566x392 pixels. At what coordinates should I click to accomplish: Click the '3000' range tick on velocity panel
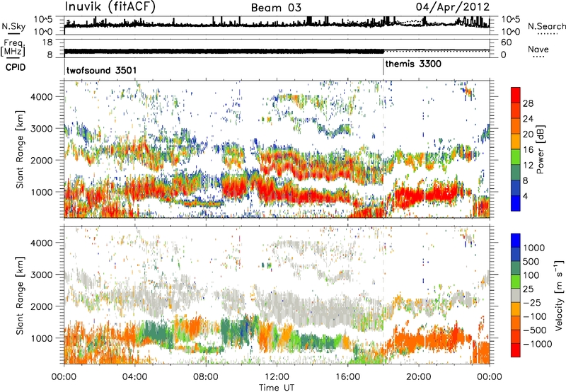41,275
